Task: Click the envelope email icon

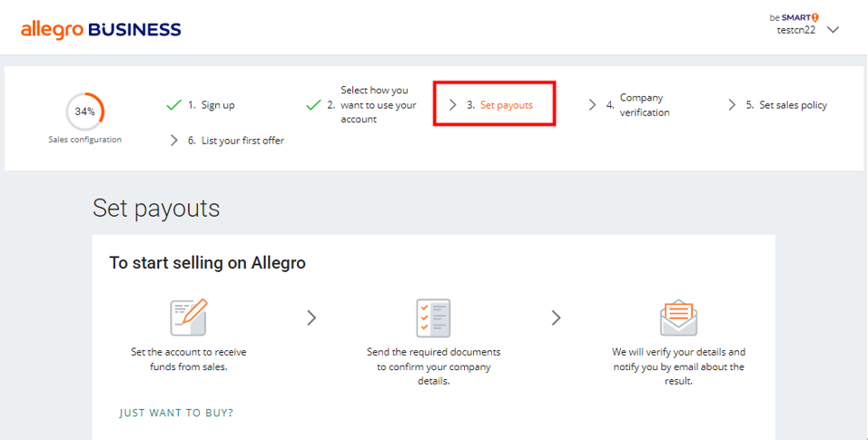Action: pyautogui.click(x=678, y=318)
